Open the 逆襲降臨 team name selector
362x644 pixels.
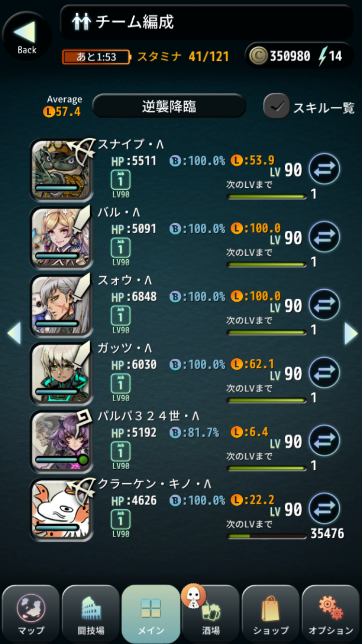[169, 106]
